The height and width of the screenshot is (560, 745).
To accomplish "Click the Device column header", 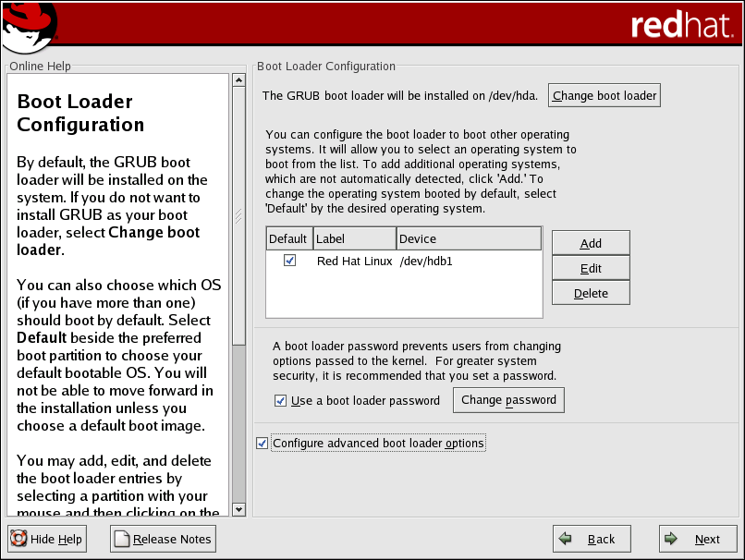I will pos(468,239).
